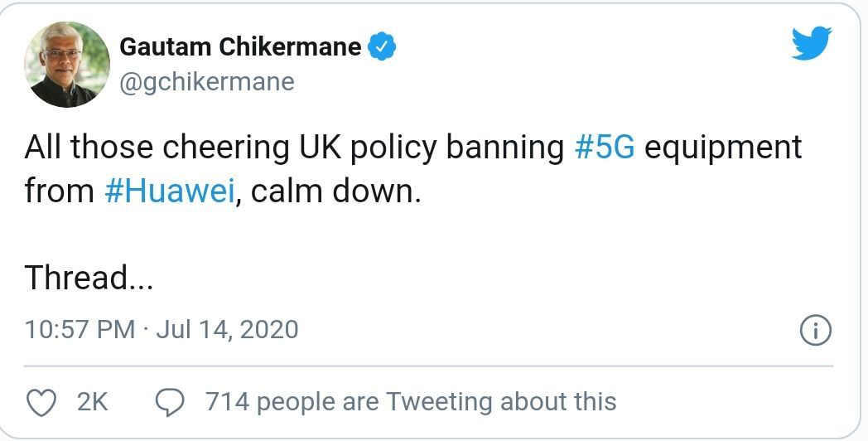Click the reply speech bubble icon

coord(171,402)
